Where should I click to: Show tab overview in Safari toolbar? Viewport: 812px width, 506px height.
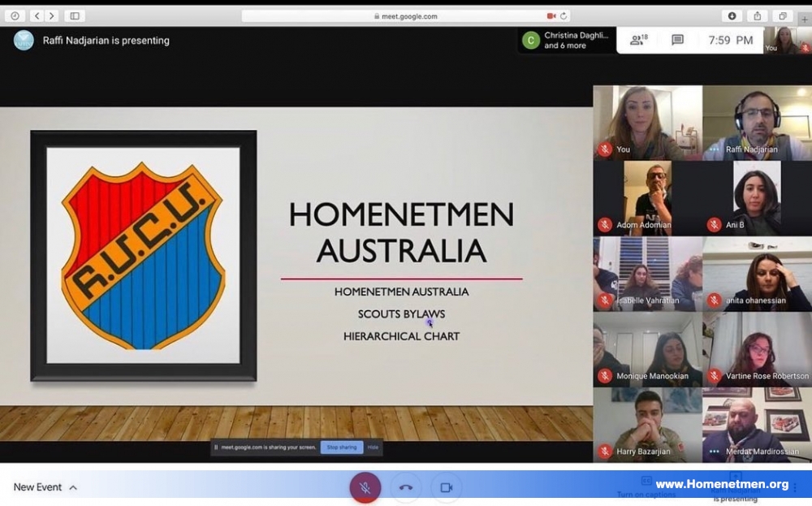tap(783, 16)
